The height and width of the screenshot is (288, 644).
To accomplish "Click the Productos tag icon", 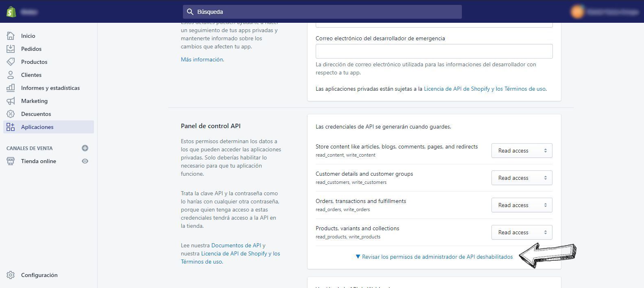I will pos(11,62).
